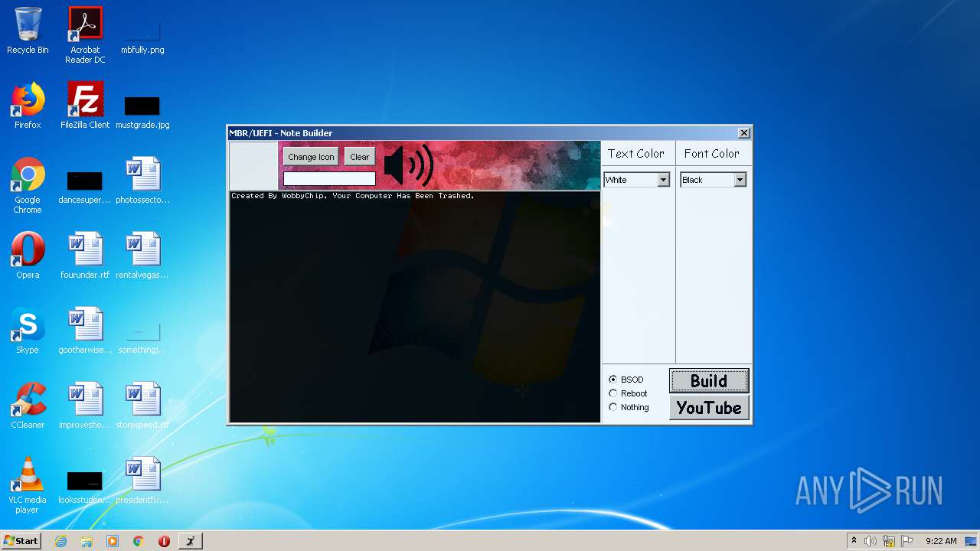The image size is (980, 551).
Task: Click inside the black note text area
Action: pos(415,306)
